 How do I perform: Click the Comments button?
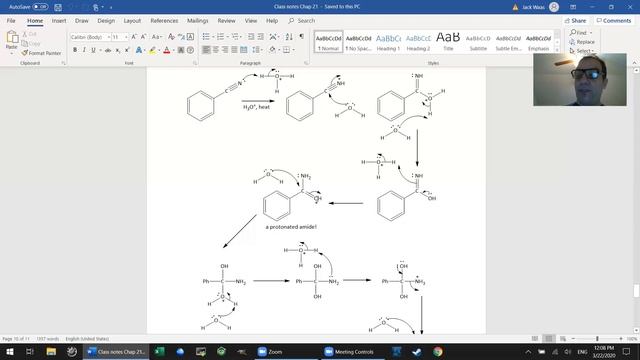point(614,20)
